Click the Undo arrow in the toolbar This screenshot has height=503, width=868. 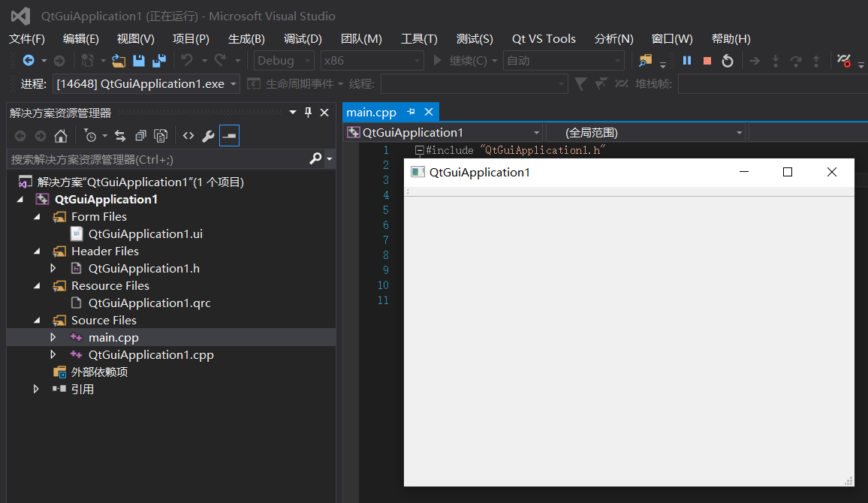coord(187,60)
